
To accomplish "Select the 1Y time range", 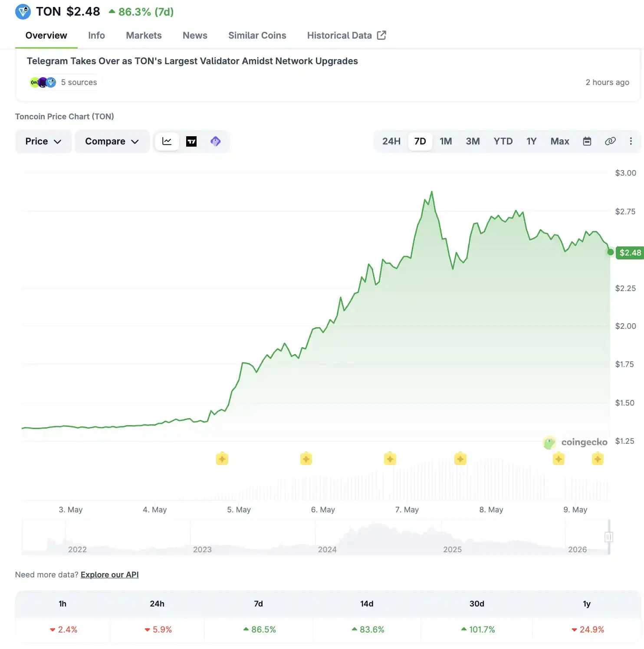I will [x=532, y=141].
